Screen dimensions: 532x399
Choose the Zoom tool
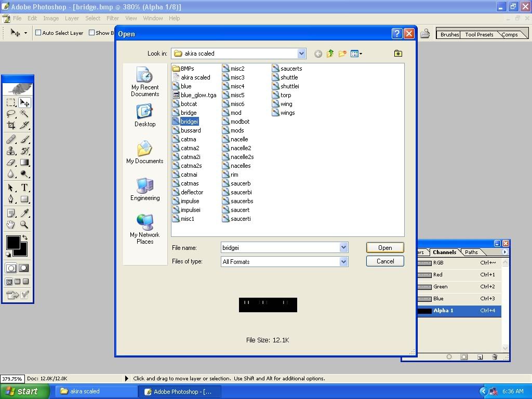coord(24,225)
